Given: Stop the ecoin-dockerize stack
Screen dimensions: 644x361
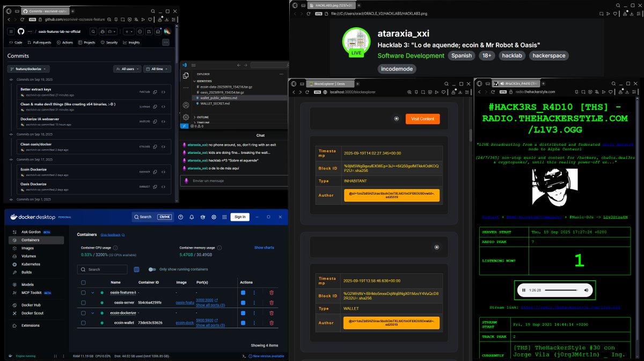Looking at the screenshot, I should pos(243,313).
